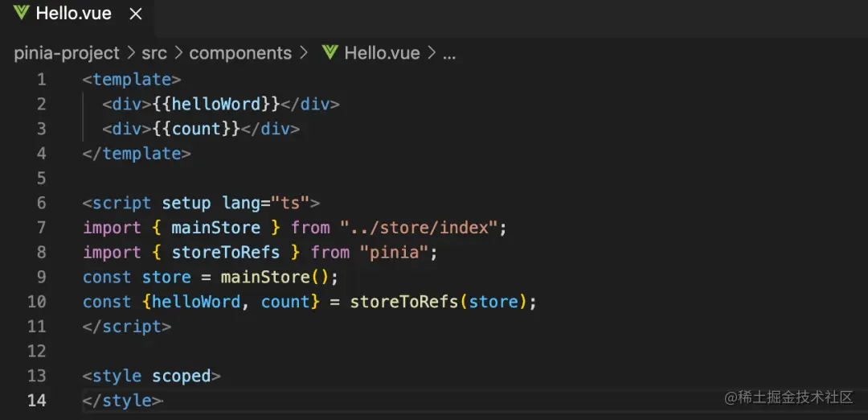Click the opening <template> tag
Image resolution: width=868 pixels, height=420 pixels.
(132, 80)
